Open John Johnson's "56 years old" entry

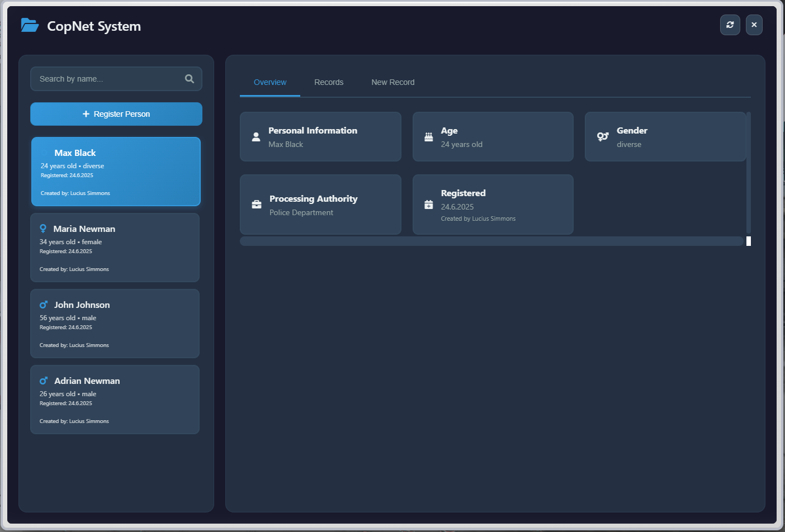click(115, 324)
